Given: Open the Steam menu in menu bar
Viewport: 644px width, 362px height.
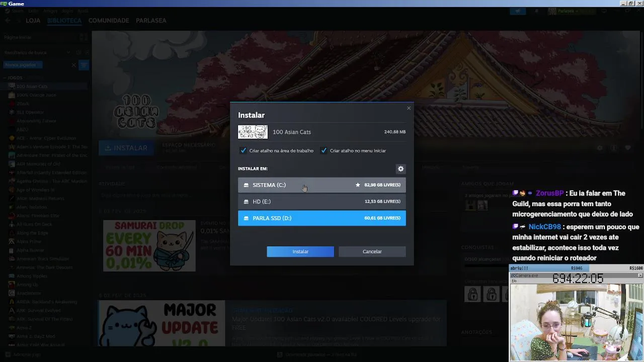Looking at the screenshot, I should (x=17, y=11).
